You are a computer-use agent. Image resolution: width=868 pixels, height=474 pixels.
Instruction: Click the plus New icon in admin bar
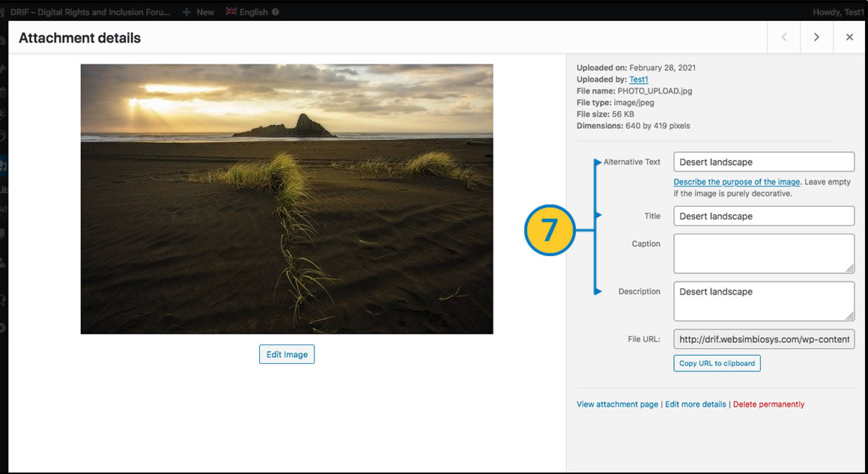pos(187,12)
